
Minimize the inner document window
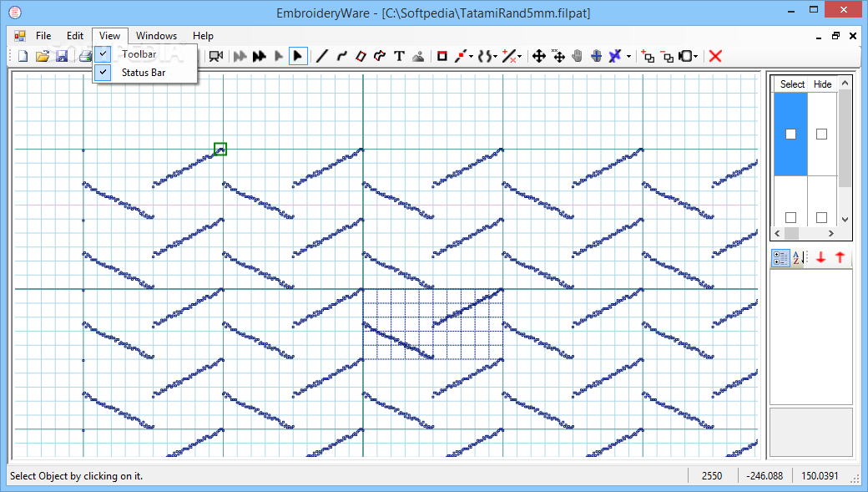coord(819,36)
